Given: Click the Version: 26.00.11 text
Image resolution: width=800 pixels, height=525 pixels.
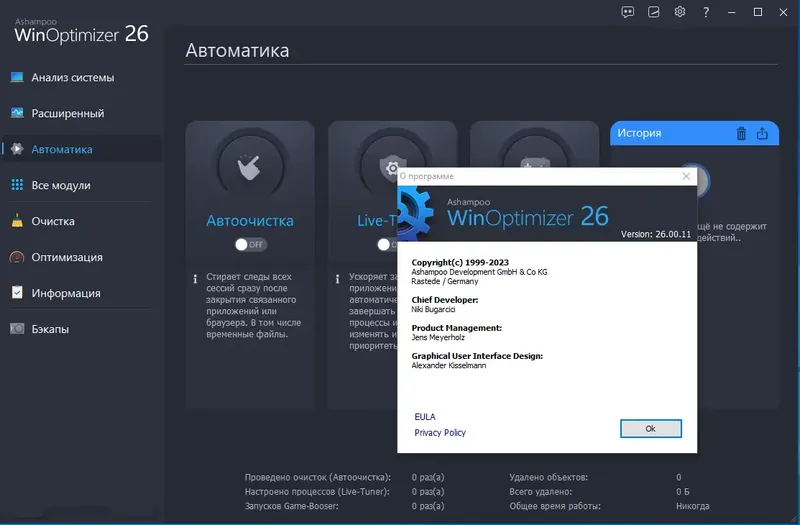Looking at the screenshot, I should [656, 234].
